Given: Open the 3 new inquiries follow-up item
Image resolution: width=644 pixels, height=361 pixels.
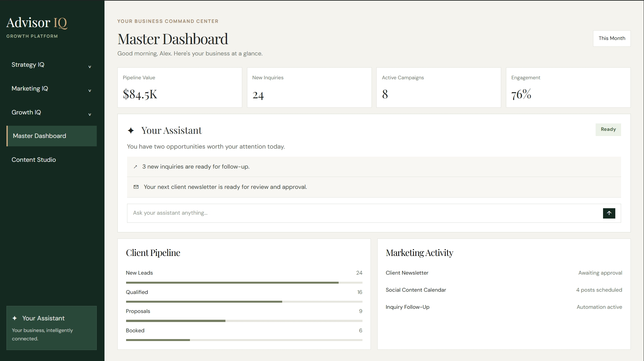Looking at the screenshot, I should point(374,167).
